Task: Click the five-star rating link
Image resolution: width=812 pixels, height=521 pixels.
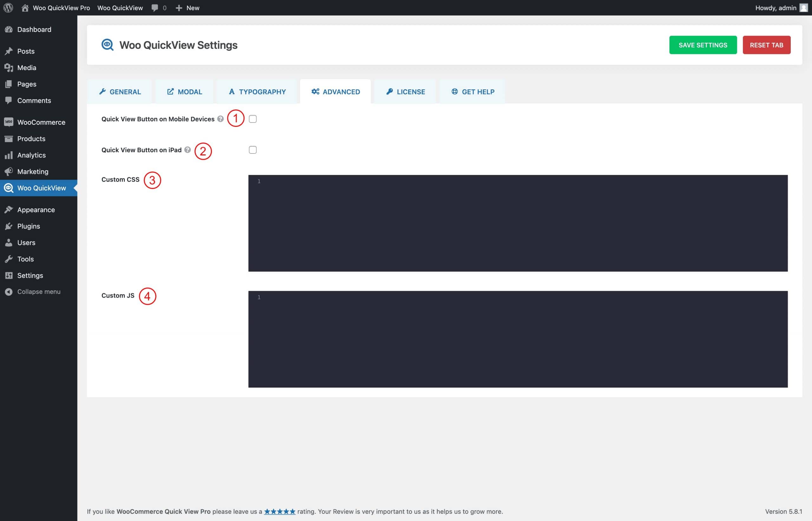Action: click(x=279, y=511)
